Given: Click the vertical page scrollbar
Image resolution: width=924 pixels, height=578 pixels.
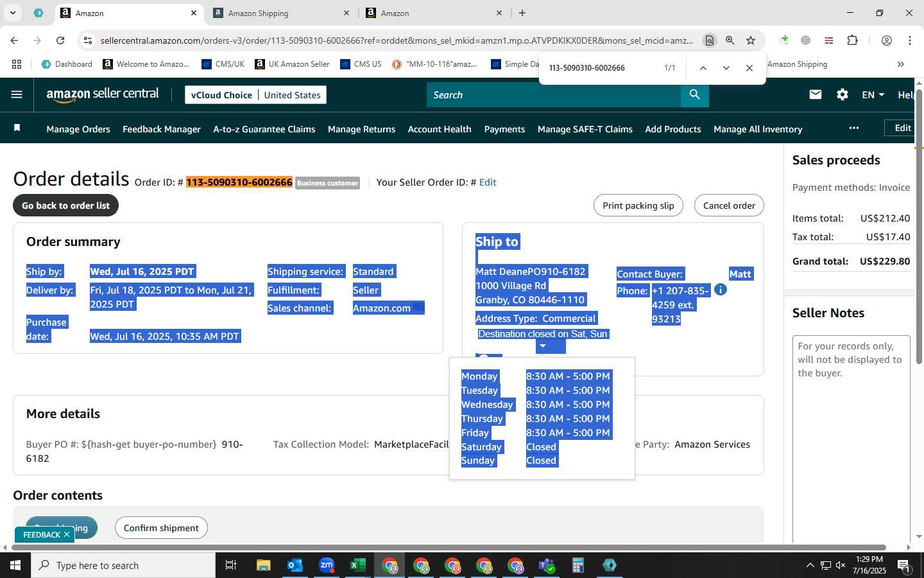Looking at the screenshot, I should (919, 227).
